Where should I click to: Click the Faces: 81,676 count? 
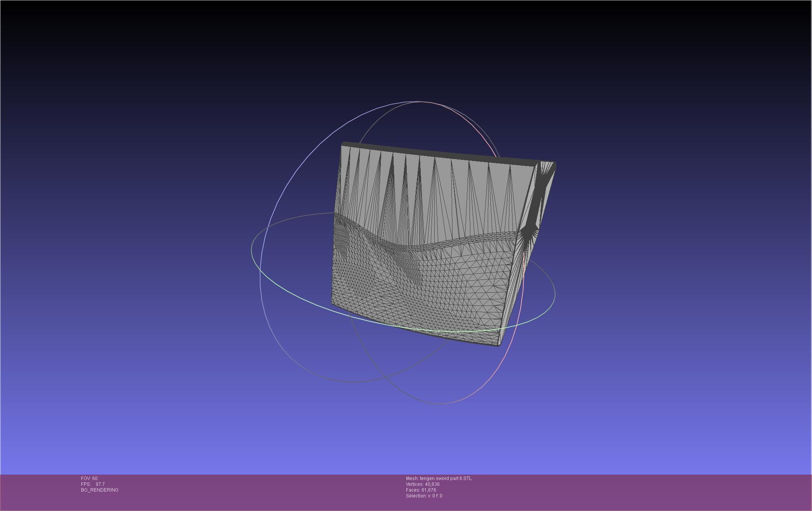(x=421, y=490)
